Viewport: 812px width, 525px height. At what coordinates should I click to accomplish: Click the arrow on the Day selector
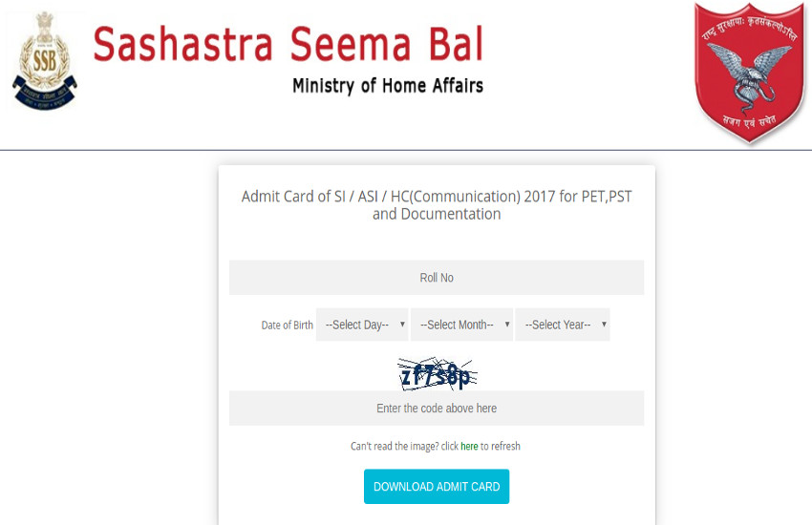402,325
